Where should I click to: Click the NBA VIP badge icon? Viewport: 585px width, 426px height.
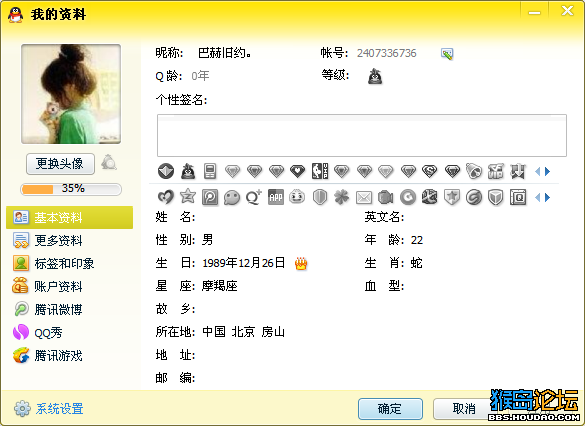coord(320,171)
